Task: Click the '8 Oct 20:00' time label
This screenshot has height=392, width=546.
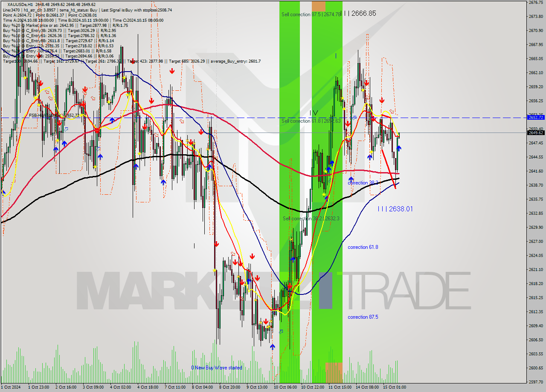Action: (x=230, y=387)
